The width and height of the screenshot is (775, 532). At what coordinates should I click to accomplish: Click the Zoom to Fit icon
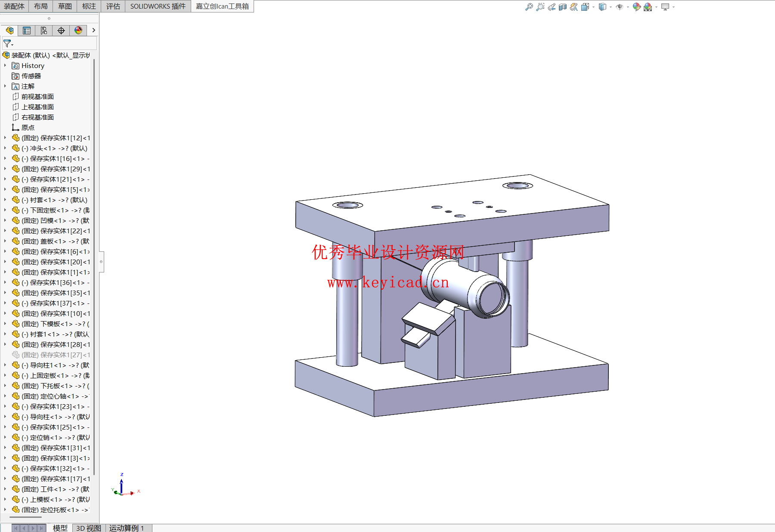[529, 7]
